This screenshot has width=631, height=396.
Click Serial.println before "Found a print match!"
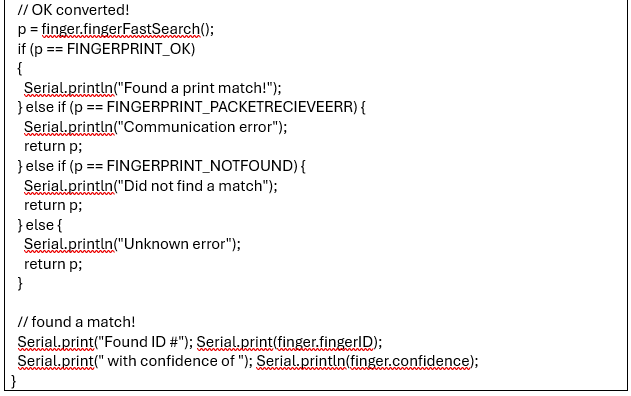(69, 88)
